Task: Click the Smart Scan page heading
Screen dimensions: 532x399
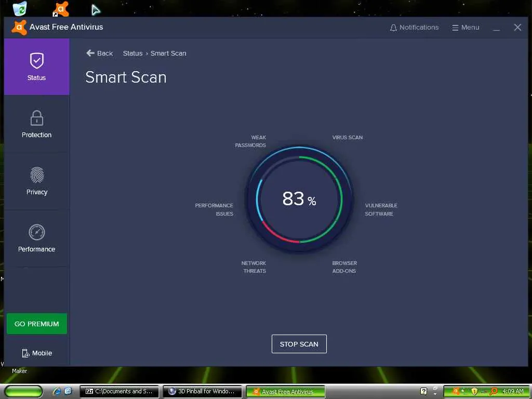Action: tap(126, 77)
